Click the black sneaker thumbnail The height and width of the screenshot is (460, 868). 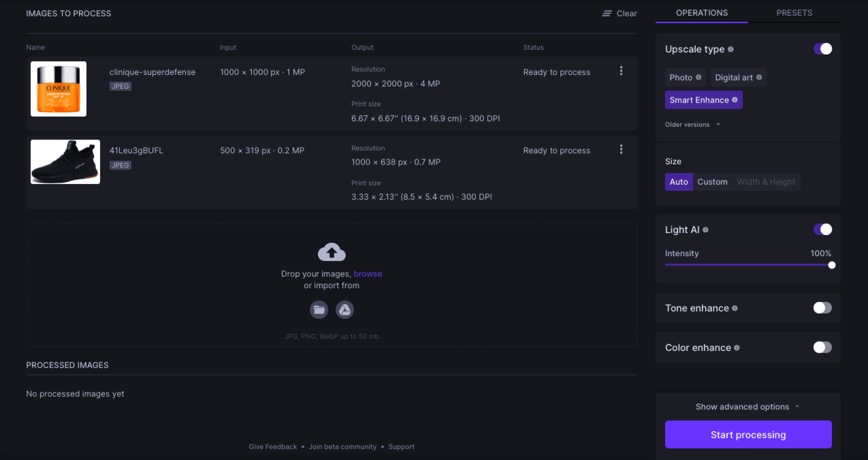(x=65, y=162)
